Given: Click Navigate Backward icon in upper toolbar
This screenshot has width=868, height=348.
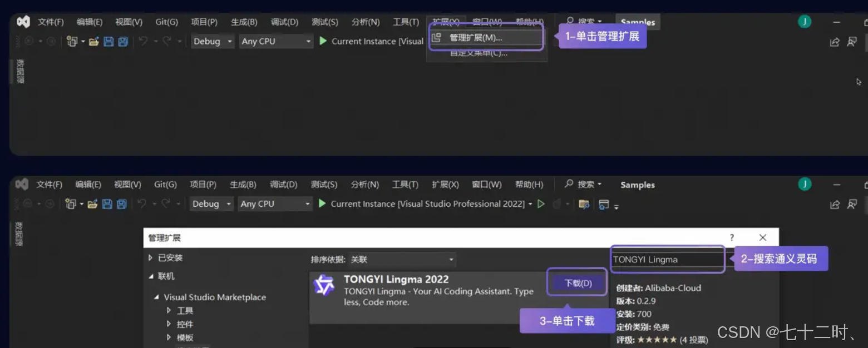Looking at the screenshot, I should click(x=29, y=41).
